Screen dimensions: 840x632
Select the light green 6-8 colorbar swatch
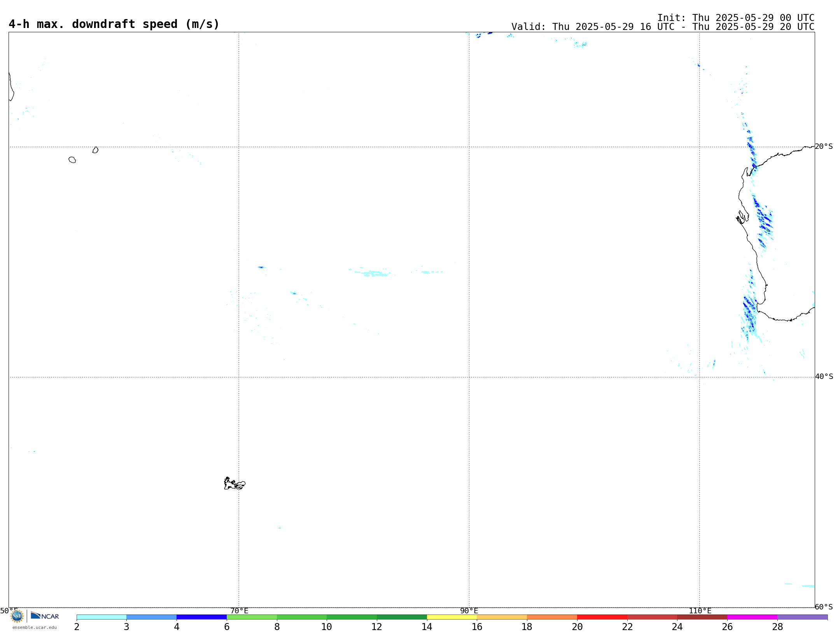(252, 617)
